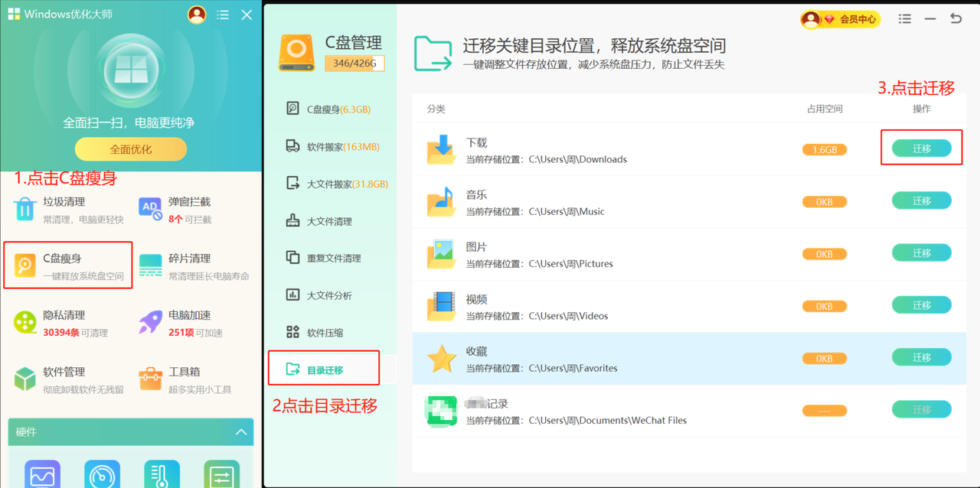The height and width of the screenshot is (488, 980).
Task: Open 碎片清理 defragment icon
Action: (151, 265)
